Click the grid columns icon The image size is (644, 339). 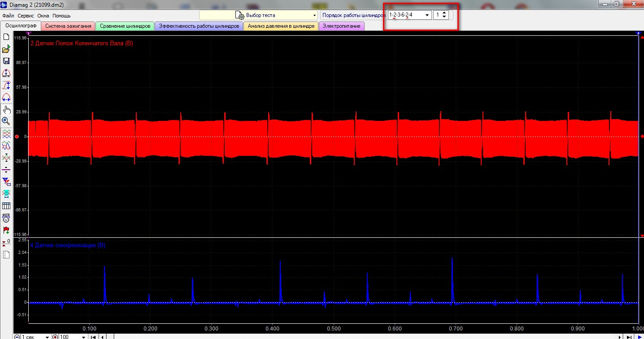click(x=6, y=206)
